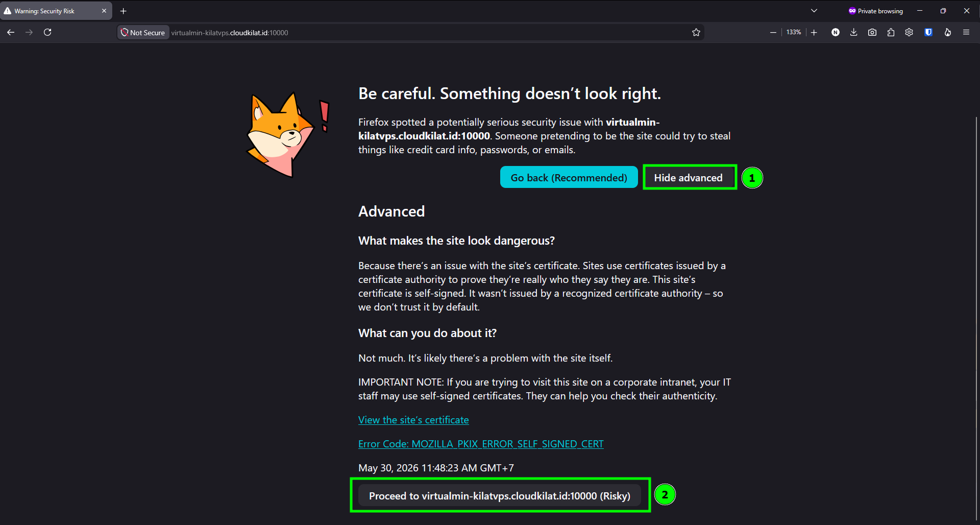Image resolution: width=980 pixels, height=525 pixels.
Task: Reload the current page
Action: (47, 32)
